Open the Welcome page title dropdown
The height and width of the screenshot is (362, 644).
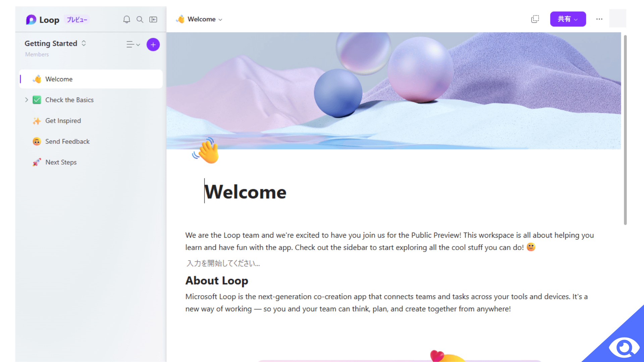(220, 19)
